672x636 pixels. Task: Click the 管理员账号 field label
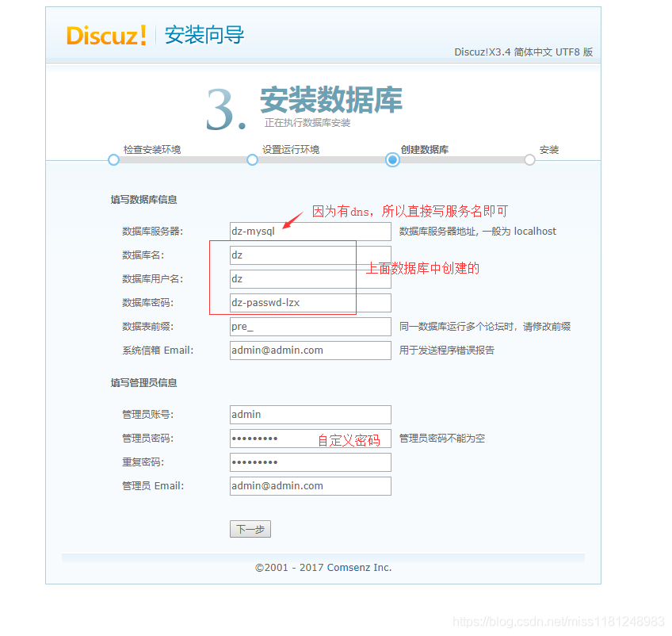tap(148, 415)
